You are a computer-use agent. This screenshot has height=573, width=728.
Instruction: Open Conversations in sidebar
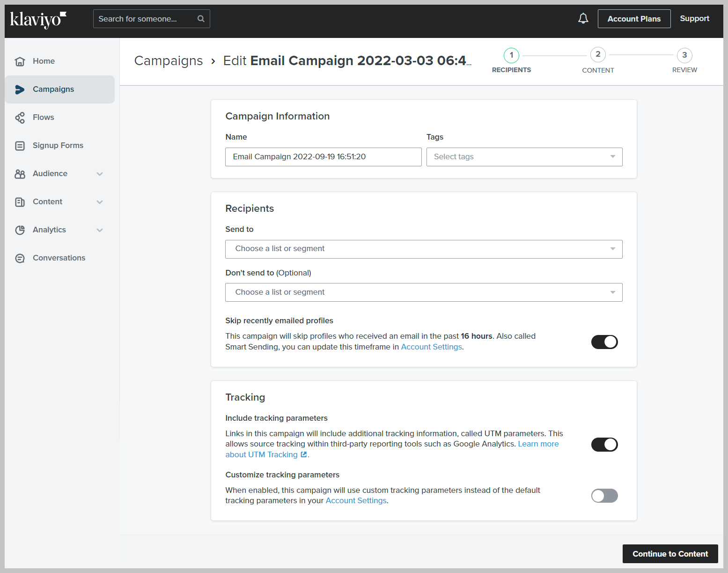pyautogui.click(x=60, y=258)
